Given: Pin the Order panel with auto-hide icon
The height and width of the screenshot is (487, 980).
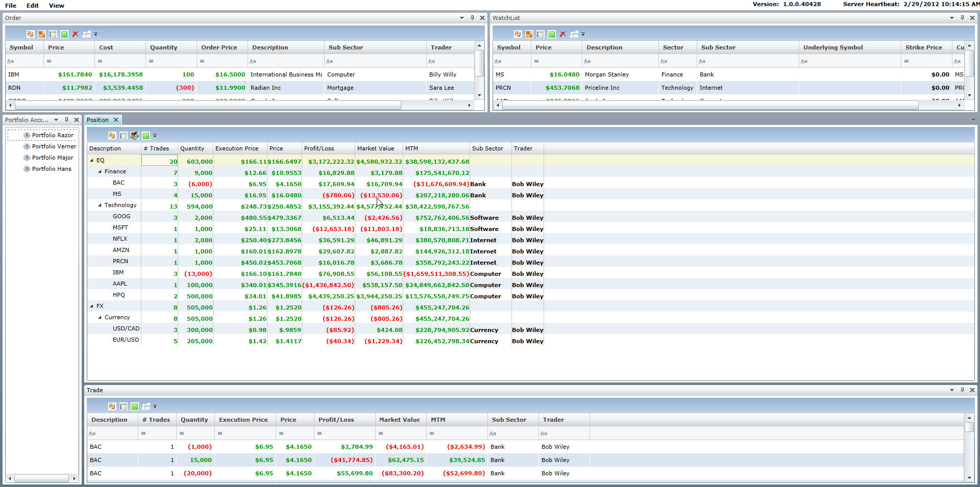Looking at the screenshot, I should pos(472,18).
